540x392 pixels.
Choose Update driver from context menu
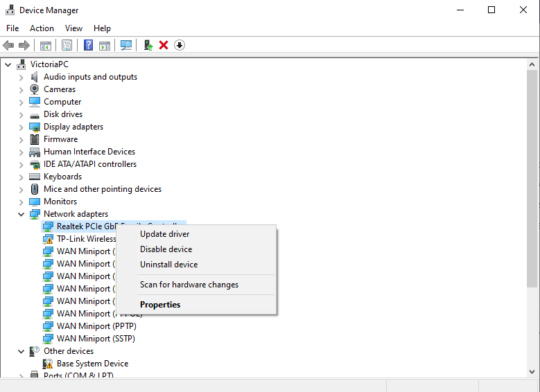click(x=196, y=234)
